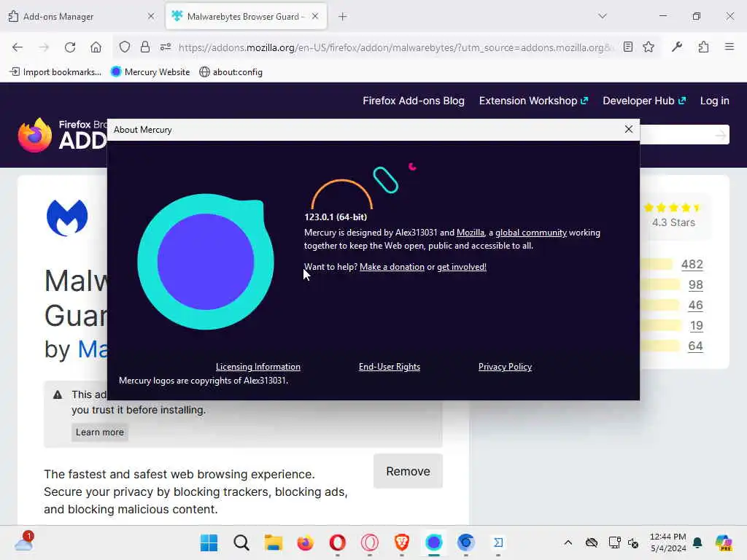Go back using the back arrow

18,47
